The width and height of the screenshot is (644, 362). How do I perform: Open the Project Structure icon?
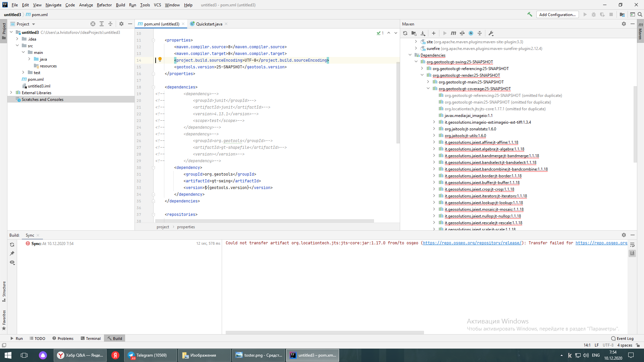(622, 14)
